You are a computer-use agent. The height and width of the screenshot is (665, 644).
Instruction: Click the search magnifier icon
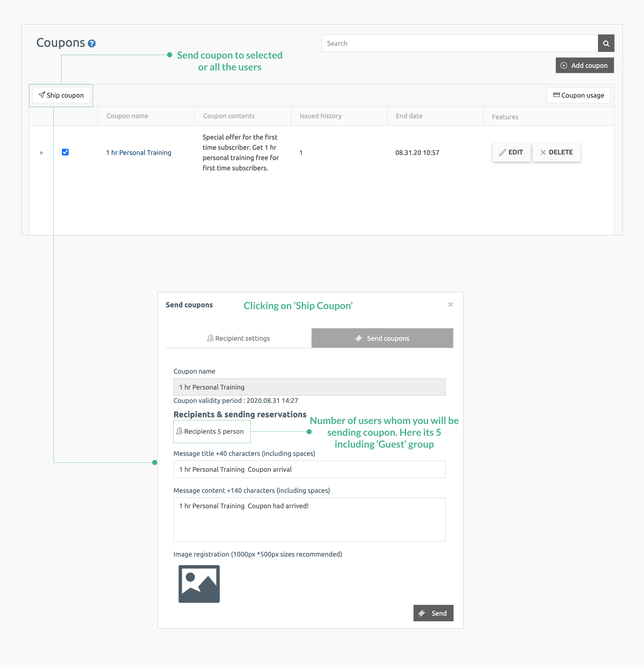click(x=606, y=43)
